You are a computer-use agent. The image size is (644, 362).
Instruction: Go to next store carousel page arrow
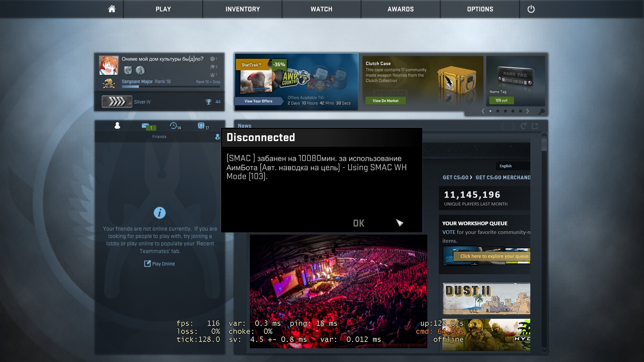click(528, 111)
